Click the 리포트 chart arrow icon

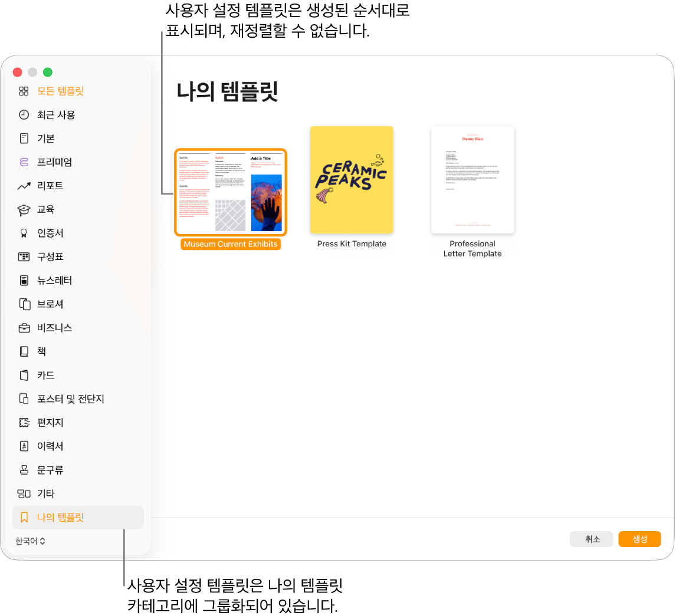(24, 186)
